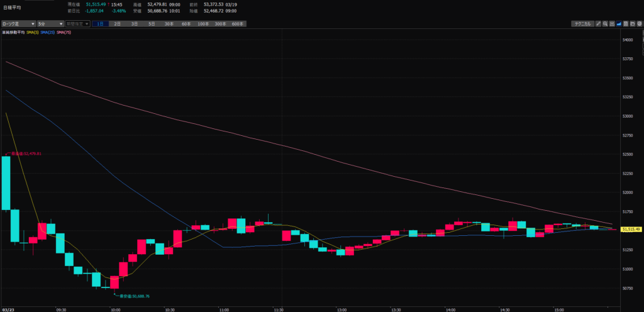Viewport: 644px width, 312px height.
Task: Expand the 5分 interval dropdown
Action: pyautogui.click(x=50, y=24)
